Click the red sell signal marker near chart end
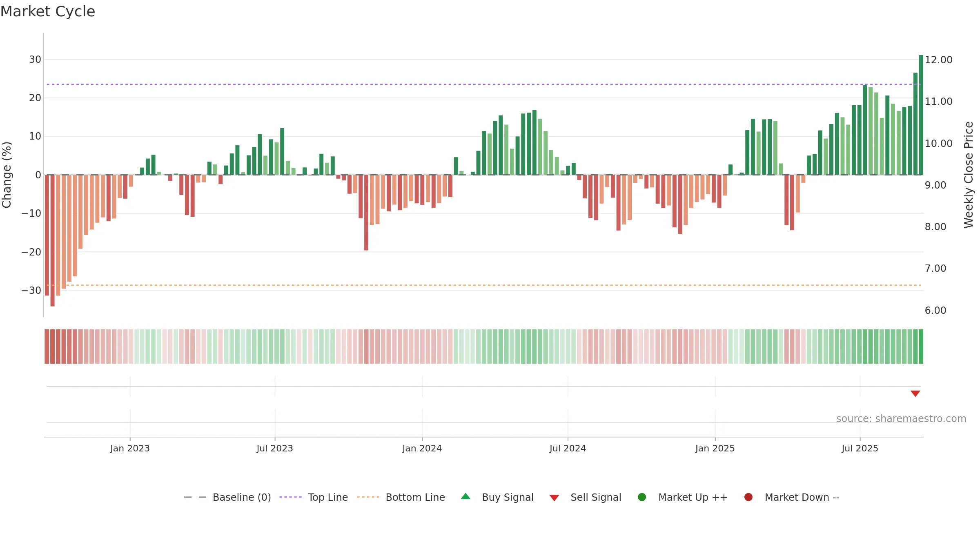 click(x=915, y=393)
